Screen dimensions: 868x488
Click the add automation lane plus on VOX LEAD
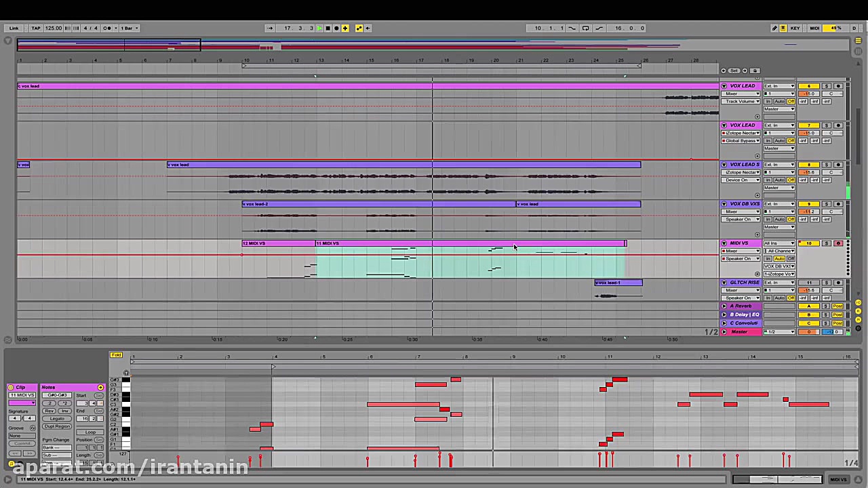[757, 117]
